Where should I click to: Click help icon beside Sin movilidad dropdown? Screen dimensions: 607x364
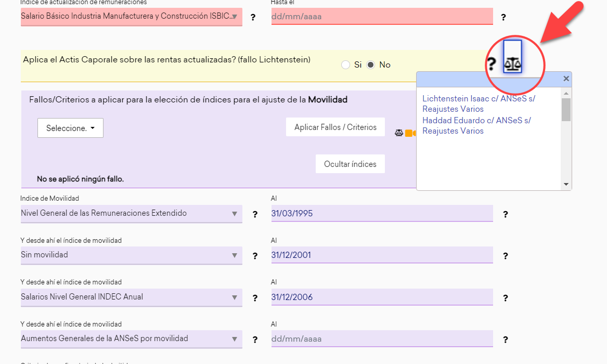click(255, 256)
